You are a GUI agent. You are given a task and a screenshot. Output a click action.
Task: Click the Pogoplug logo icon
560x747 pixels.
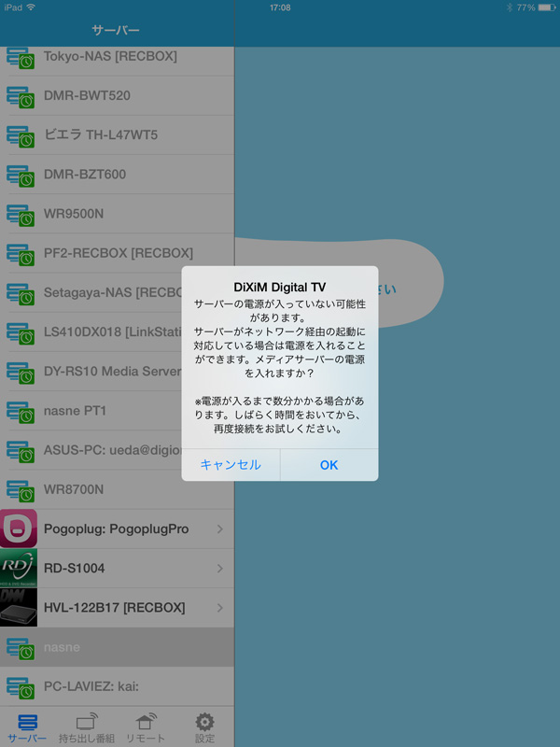point(19,529)
